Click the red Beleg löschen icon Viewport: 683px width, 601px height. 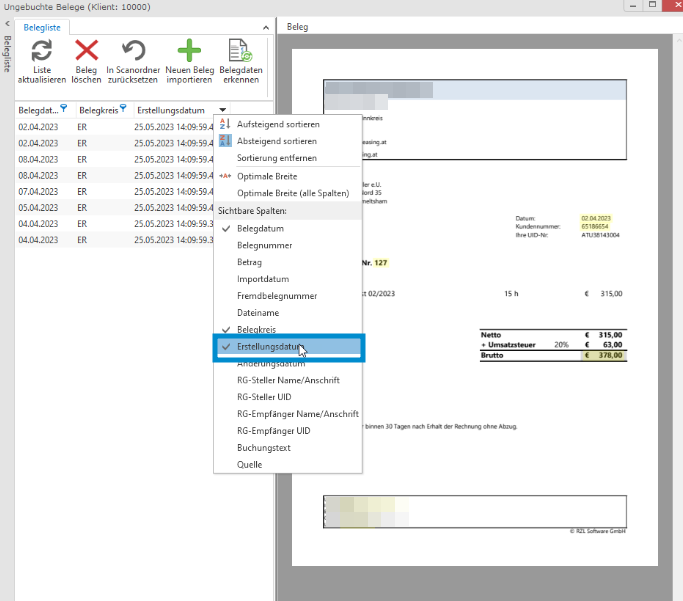tap(87, 51)
